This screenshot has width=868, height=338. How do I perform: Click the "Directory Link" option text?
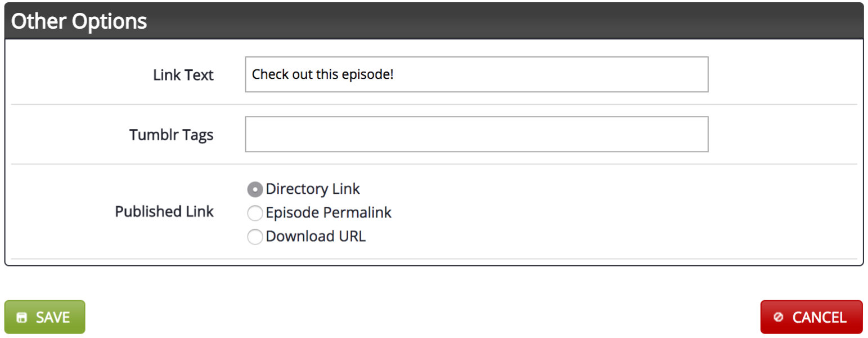(313, 189)
